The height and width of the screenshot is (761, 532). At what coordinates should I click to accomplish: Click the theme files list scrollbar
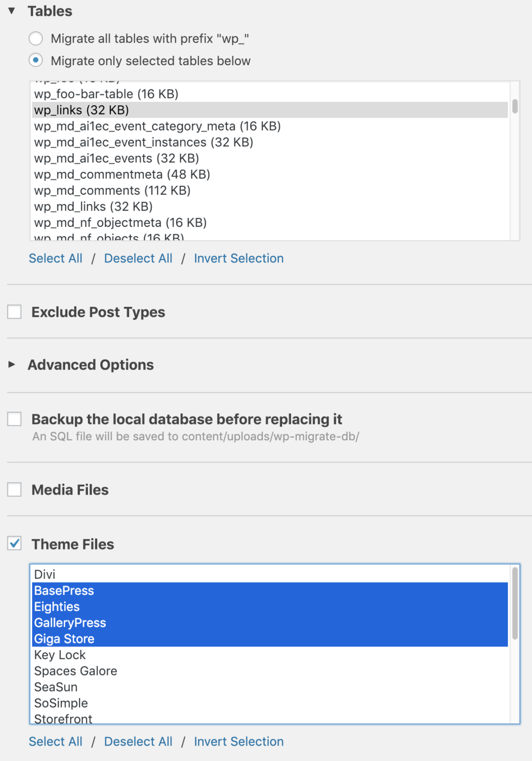[515, 604]
